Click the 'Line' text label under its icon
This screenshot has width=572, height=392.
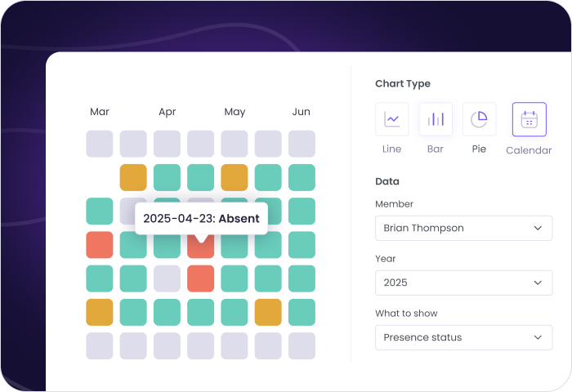pyautogui.click(x=392, y=149)
